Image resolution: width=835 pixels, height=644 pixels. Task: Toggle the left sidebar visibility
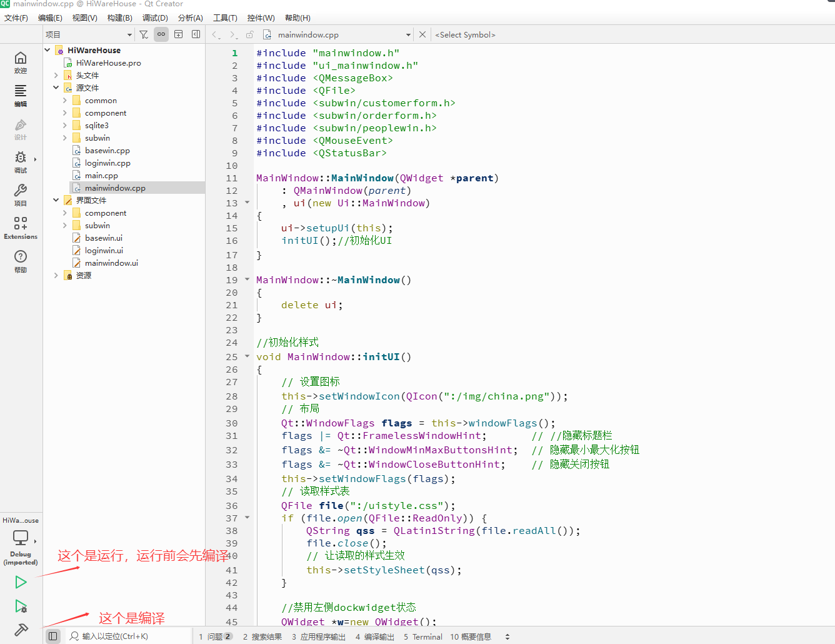coord(53,636)
